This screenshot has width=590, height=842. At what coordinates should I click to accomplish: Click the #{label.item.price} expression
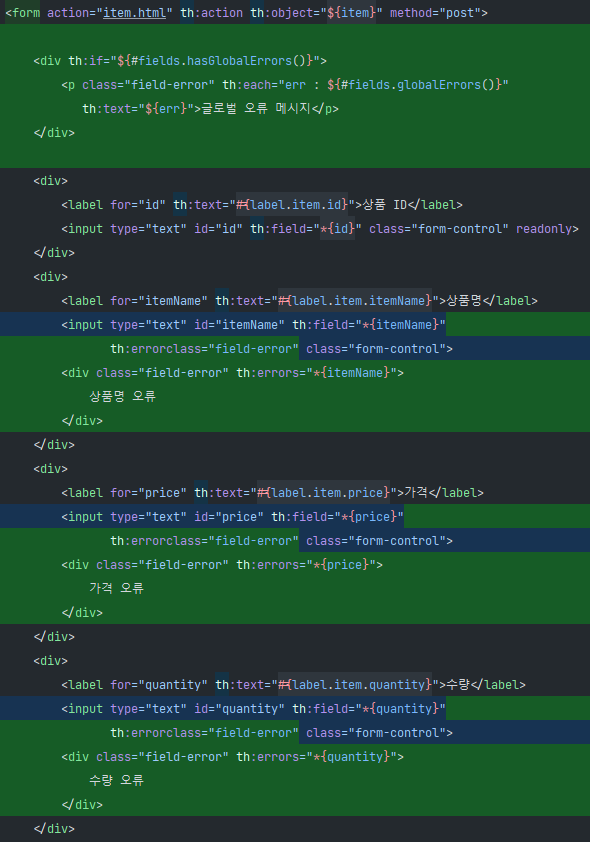(323, 492)
